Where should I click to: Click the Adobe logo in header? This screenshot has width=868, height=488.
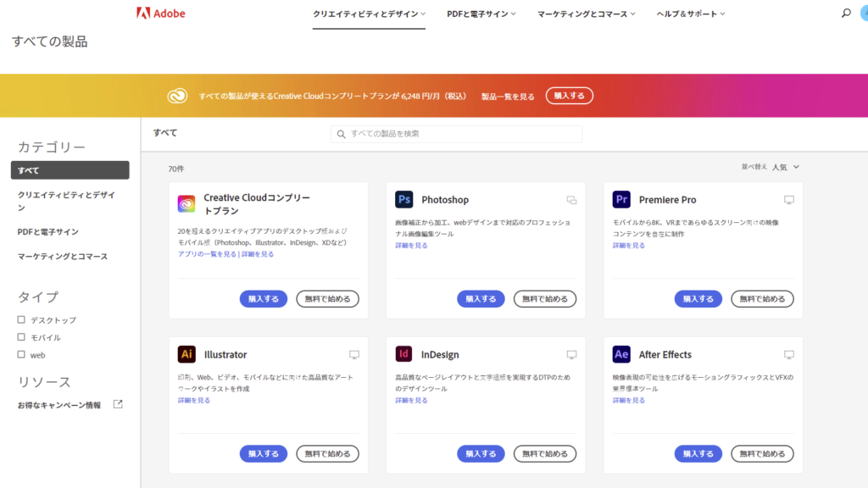pos(160,14)
